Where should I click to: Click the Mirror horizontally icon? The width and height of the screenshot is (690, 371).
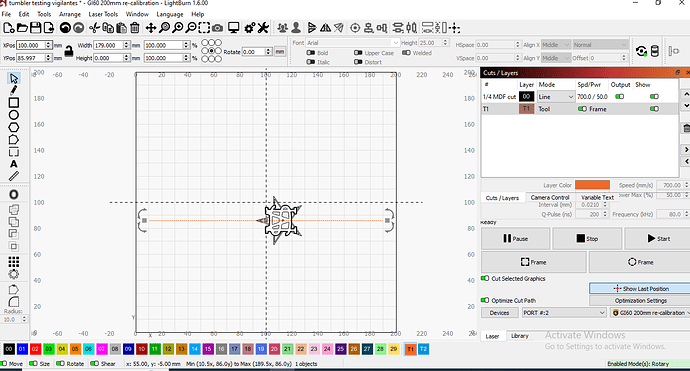[325, 28]
